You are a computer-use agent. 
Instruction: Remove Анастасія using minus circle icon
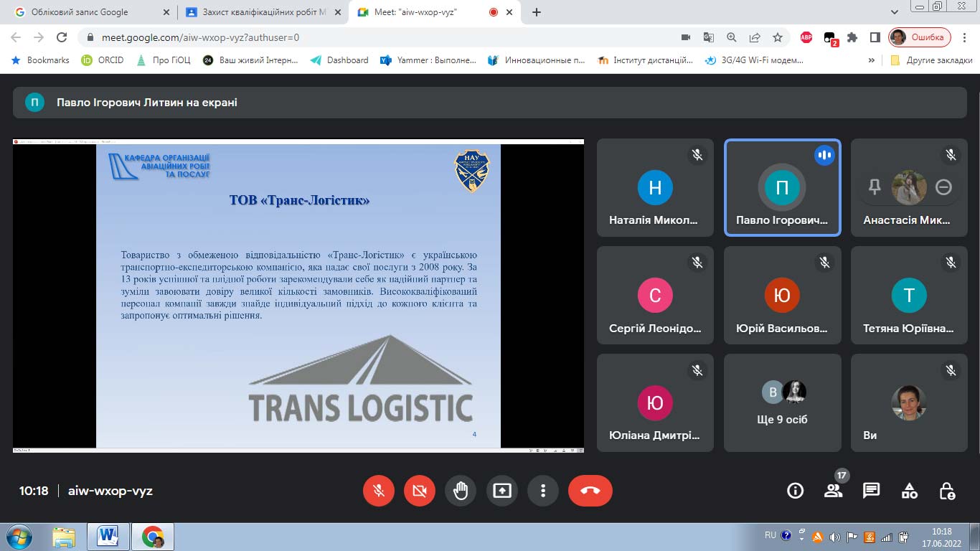[943, 187]
